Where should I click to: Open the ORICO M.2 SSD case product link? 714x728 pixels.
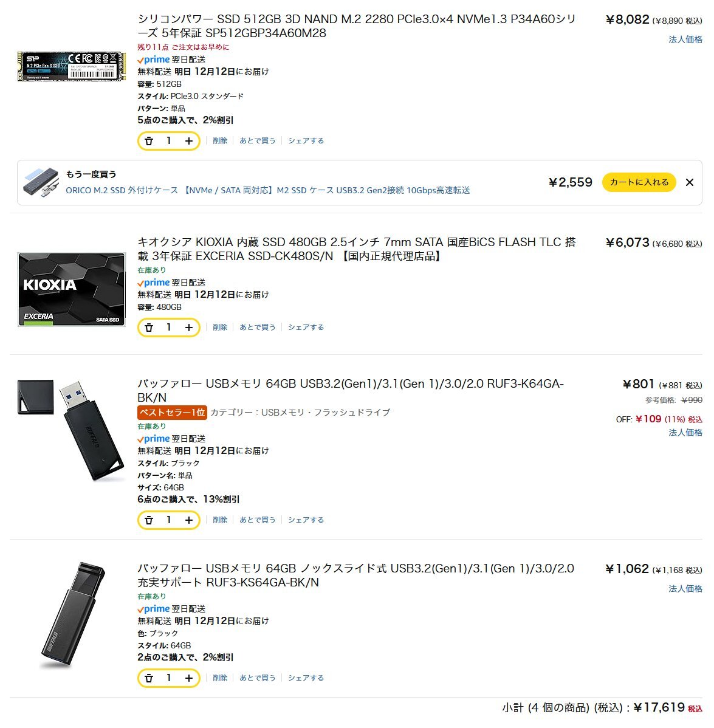pyautogui.click(x=268, y=190)
